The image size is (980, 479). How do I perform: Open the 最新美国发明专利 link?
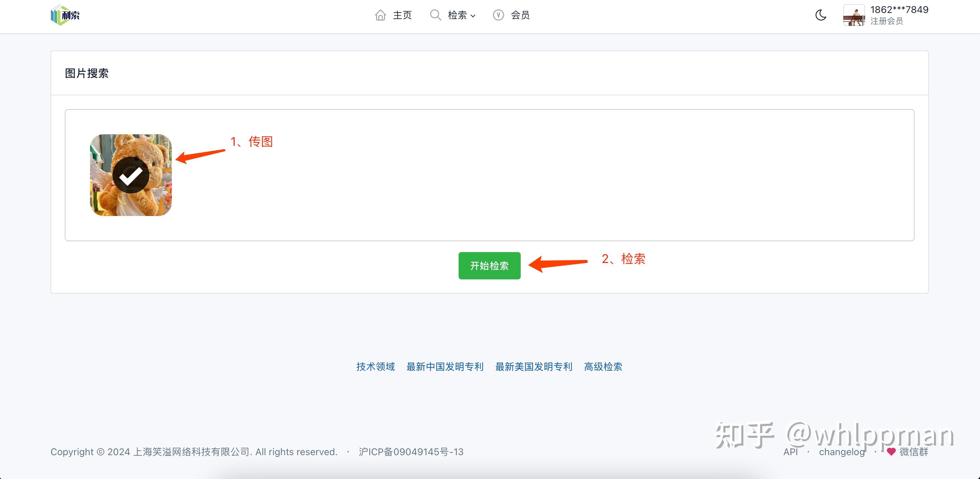[x=534, y=367]
